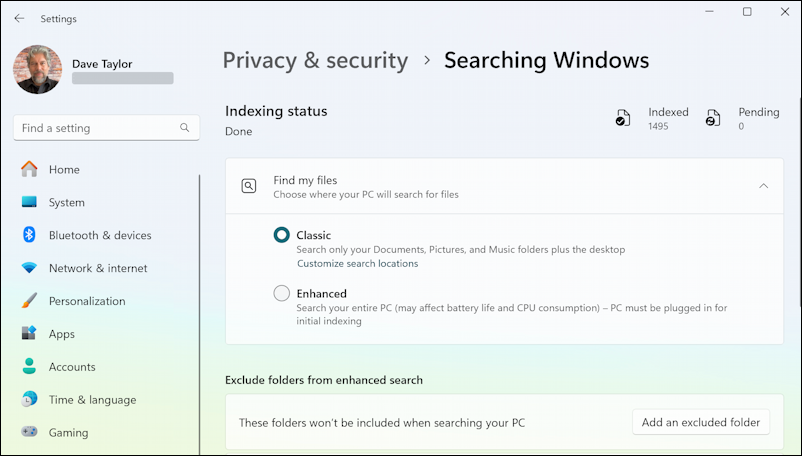Minimize the Settings window

click(x=709, y=12)
